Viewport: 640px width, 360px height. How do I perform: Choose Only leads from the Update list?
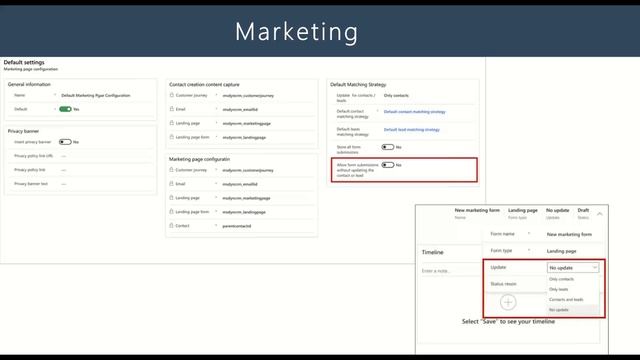pyautogui.click(x=559, y=289)
